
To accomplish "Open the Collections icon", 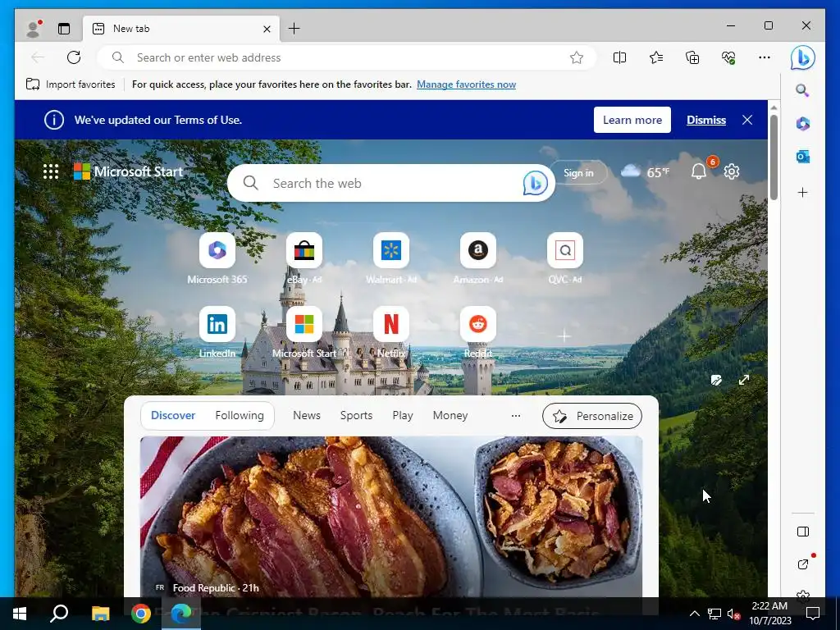I will point(692,57).
